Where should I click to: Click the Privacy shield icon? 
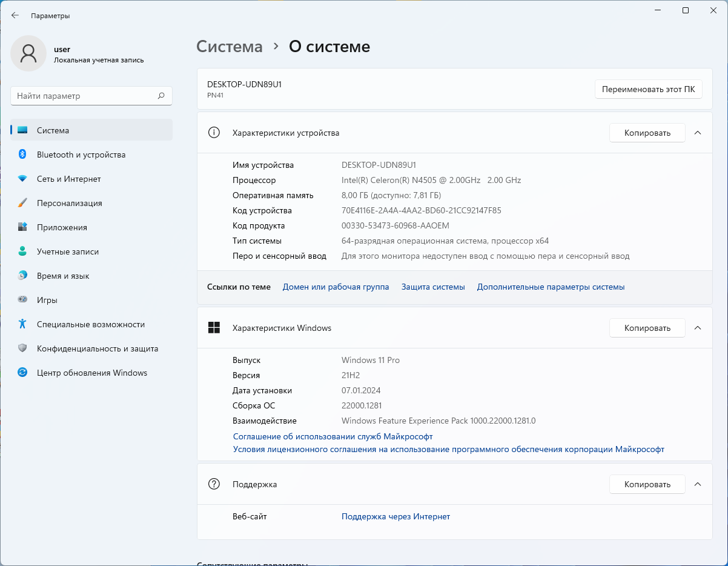[x=22, y=348]
